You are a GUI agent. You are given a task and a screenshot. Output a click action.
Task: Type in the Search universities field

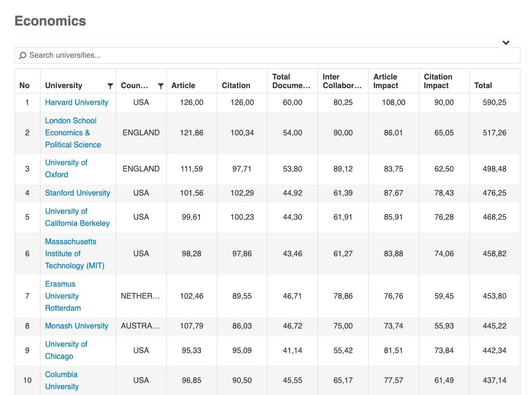[270, 55]
